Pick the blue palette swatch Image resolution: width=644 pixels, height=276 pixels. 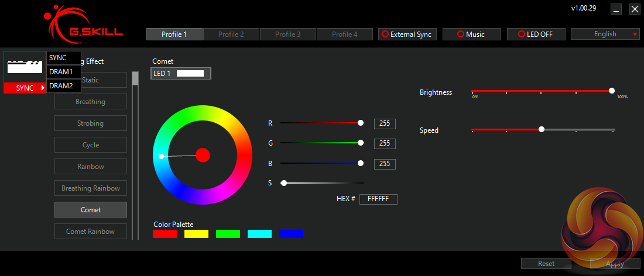pyautogui.click(x=291, y=234)
